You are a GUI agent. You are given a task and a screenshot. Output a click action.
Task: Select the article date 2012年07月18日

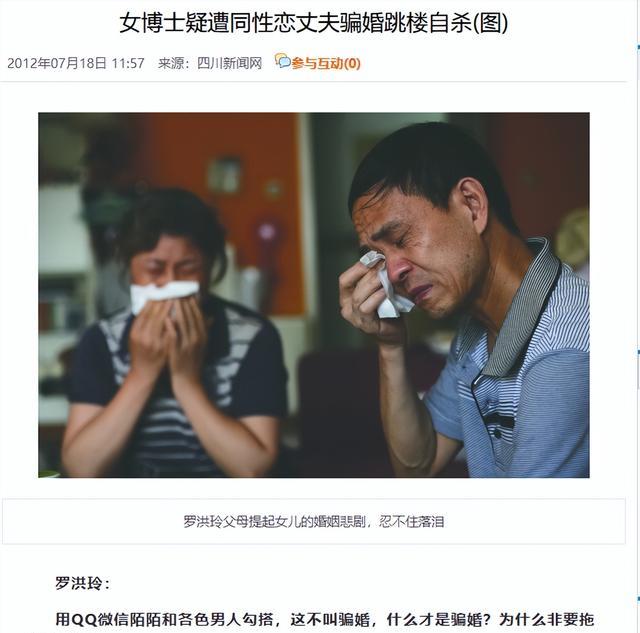coord(57,63)
